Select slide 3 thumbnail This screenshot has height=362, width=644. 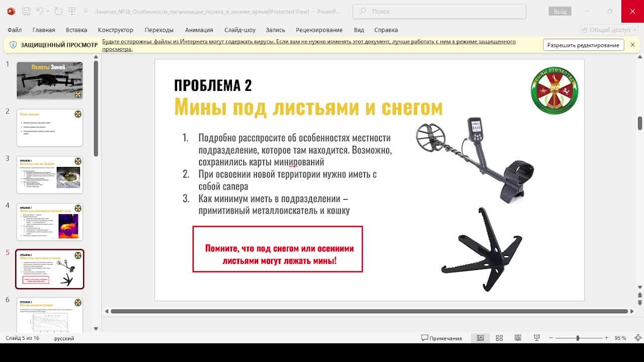click(x=50, y=175)
